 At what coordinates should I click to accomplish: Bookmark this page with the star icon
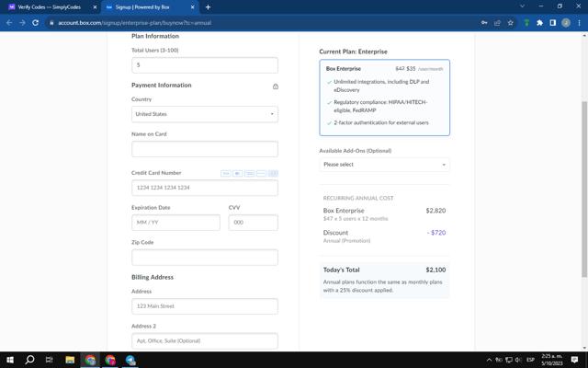tap(511, 23)
